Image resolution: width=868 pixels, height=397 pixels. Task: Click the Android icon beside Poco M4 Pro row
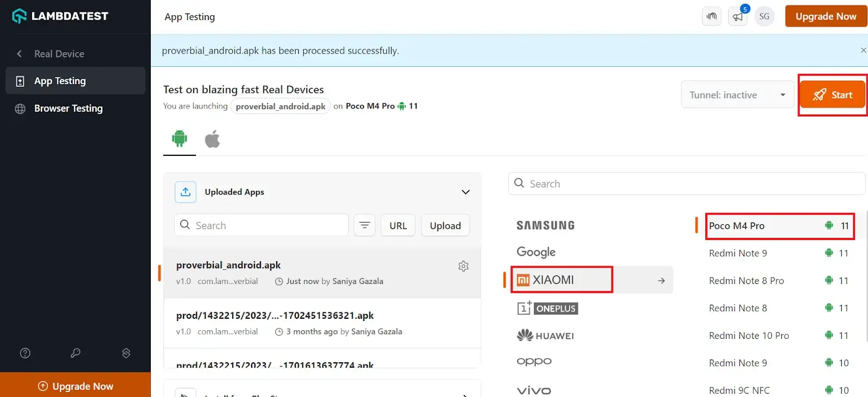[828, 225]
